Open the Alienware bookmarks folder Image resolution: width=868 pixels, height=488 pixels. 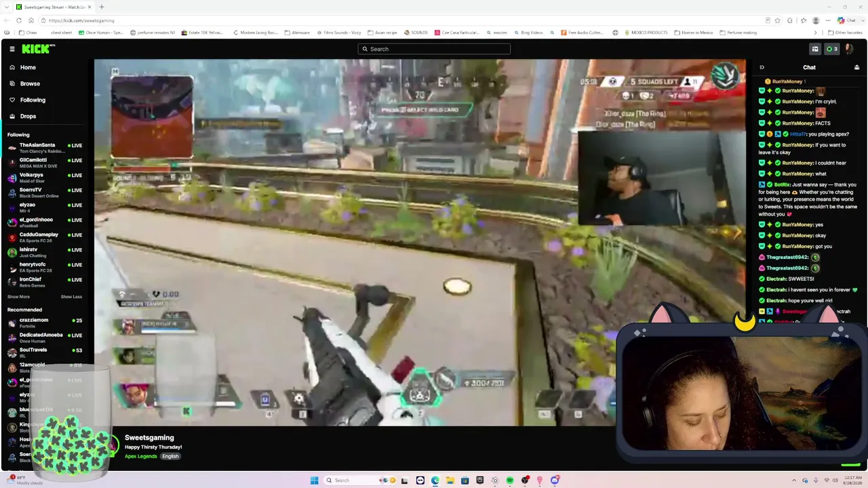297,33
